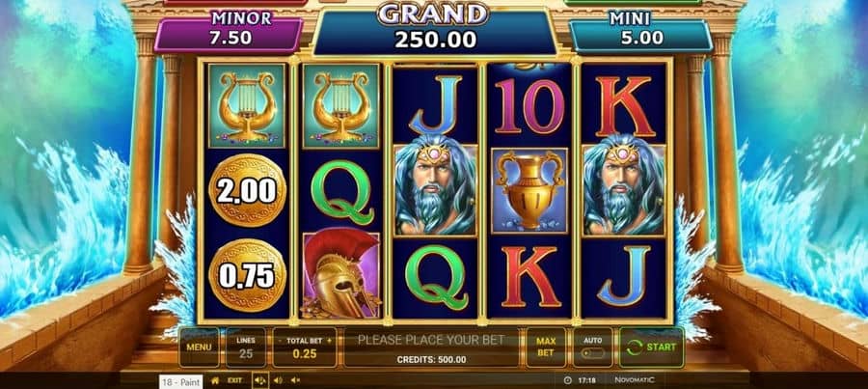Open the LINES 25 selector
868x389 pixels.
(246, 347)
